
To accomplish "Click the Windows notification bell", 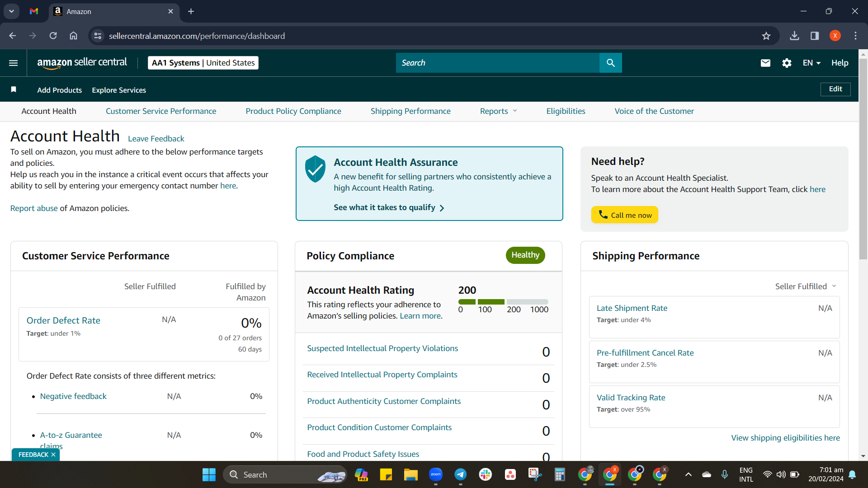I will 852,474.
